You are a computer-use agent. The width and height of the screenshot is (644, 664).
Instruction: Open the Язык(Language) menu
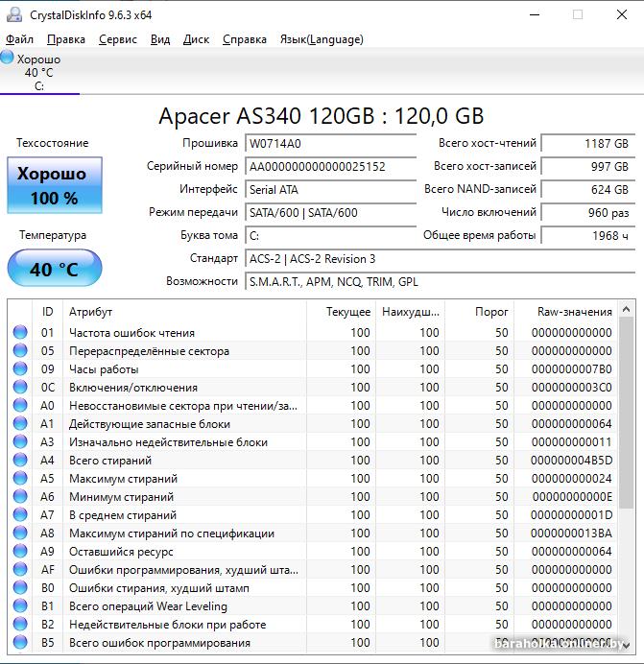click(322, 39)
